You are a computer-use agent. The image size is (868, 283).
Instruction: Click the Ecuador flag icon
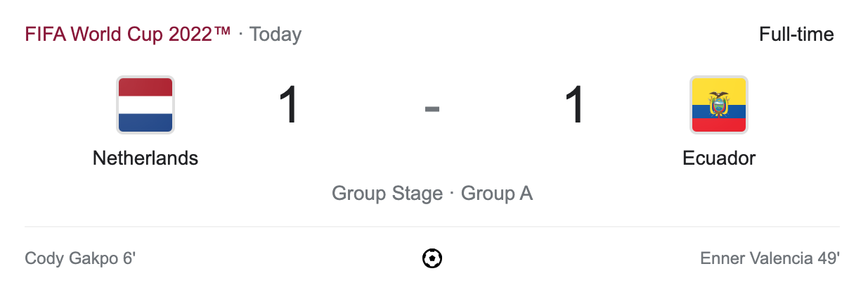click(x=718, y=105)
